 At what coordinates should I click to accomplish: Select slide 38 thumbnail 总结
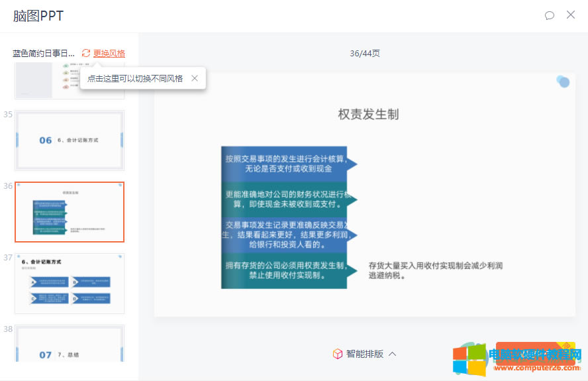[x=70, y=344]
